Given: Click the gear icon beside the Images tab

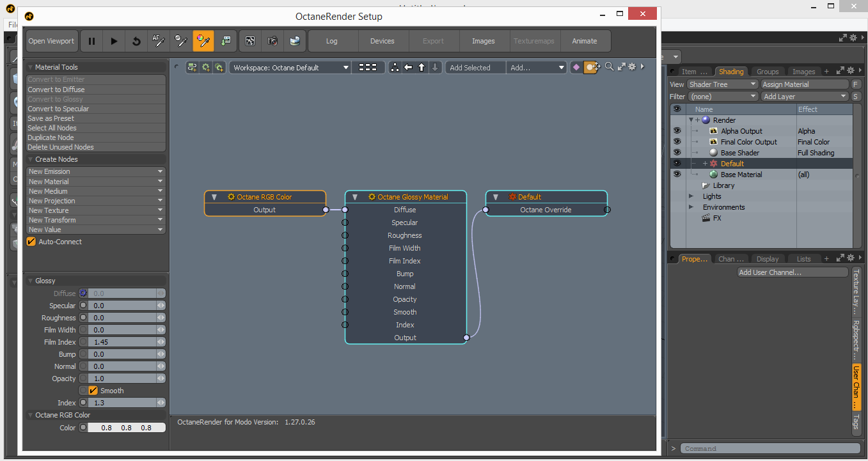Looking at the screenshot, I should pos(851,71).
